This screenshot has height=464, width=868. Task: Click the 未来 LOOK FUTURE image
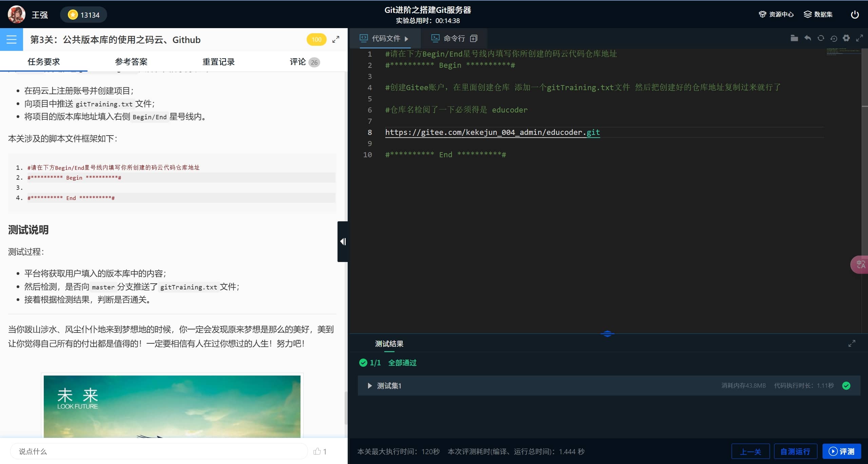pyautogui.click(x=172, y=406)
